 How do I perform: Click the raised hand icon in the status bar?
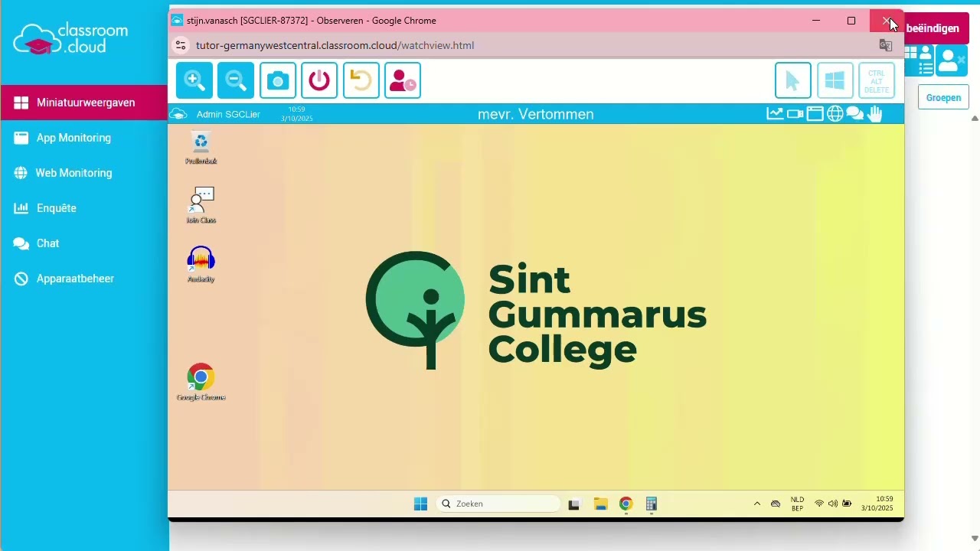point(874,114)
